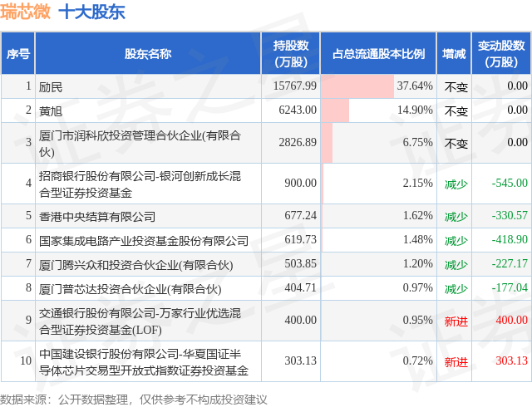The image size is (532, 407).
Task: Click 厦门腾兴众和投资合伙企业 shareholder name
Action: [x=135, y=264]
